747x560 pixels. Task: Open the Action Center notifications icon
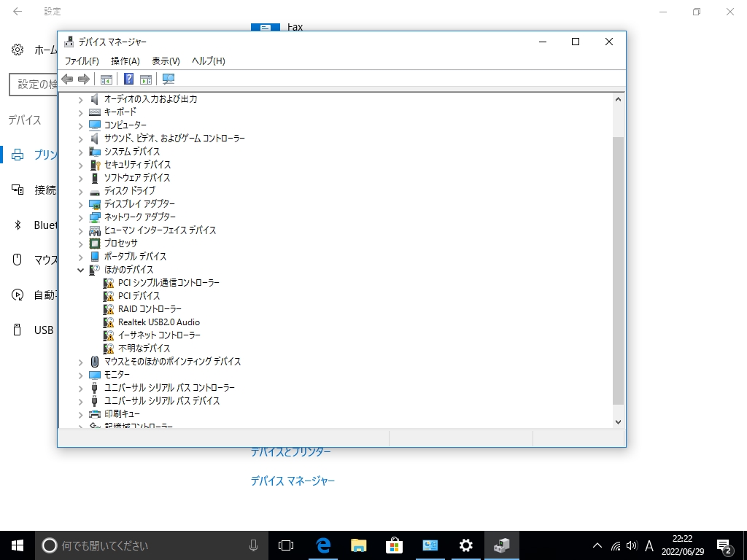pyautogui.click(x=724, y=546)
